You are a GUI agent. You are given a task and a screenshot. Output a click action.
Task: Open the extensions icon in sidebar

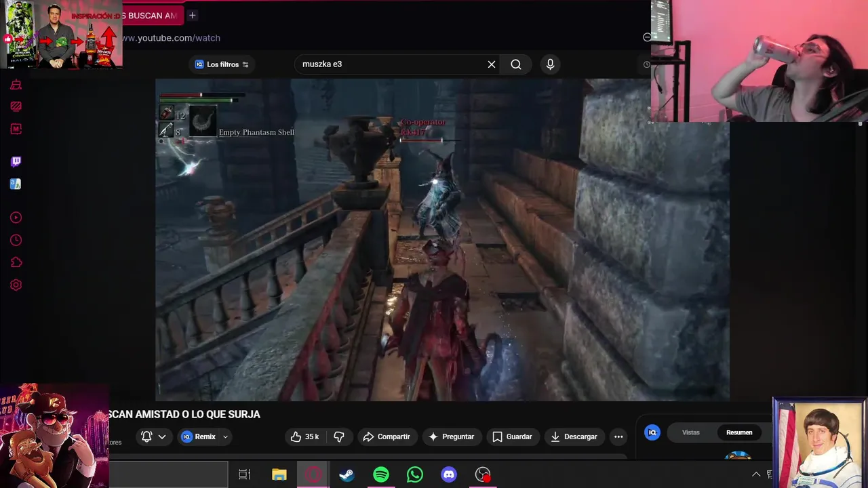(16, 262)
